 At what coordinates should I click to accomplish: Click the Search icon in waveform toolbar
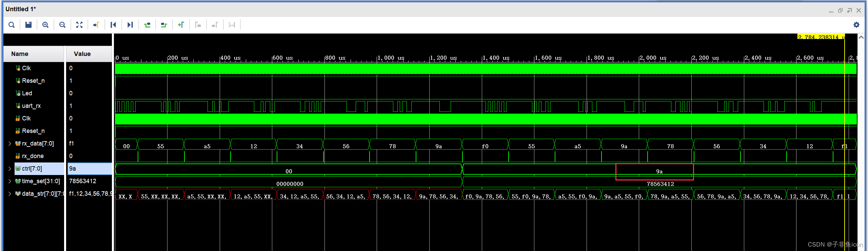point(12,25)
